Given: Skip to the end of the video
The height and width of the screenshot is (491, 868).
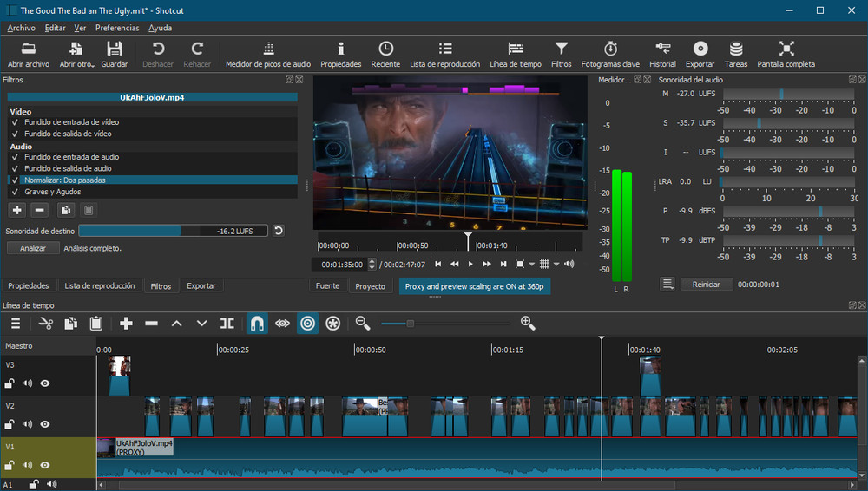Looking at the screenshot, I should tap(503, 264).
